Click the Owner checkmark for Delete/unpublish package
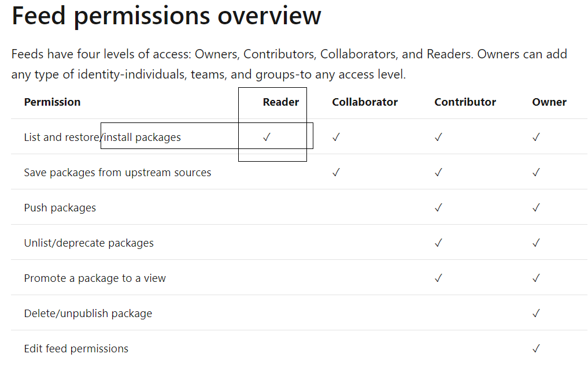This screenshot has width=588, height=376. (536, 314)
